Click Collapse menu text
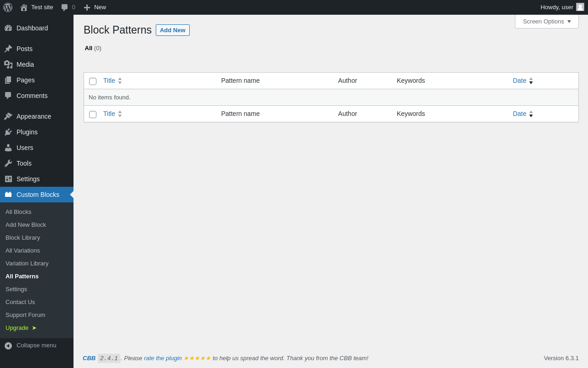 click(36, 345)
